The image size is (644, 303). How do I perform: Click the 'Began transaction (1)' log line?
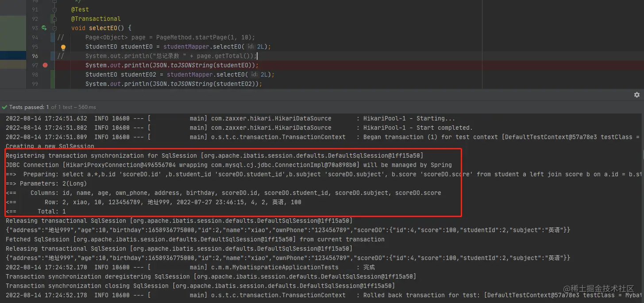pos(322,137)
